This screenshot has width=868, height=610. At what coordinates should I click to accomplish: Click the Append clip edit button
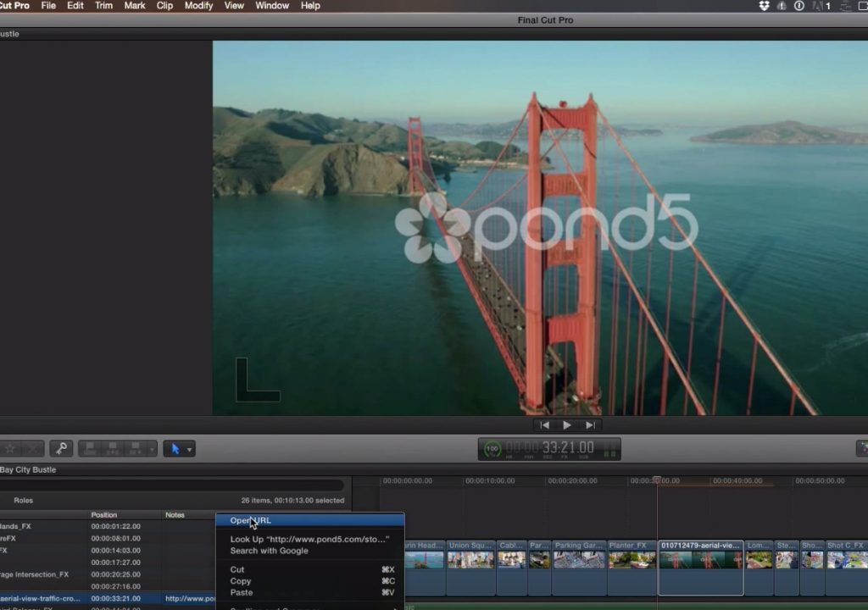click(135, 448)
